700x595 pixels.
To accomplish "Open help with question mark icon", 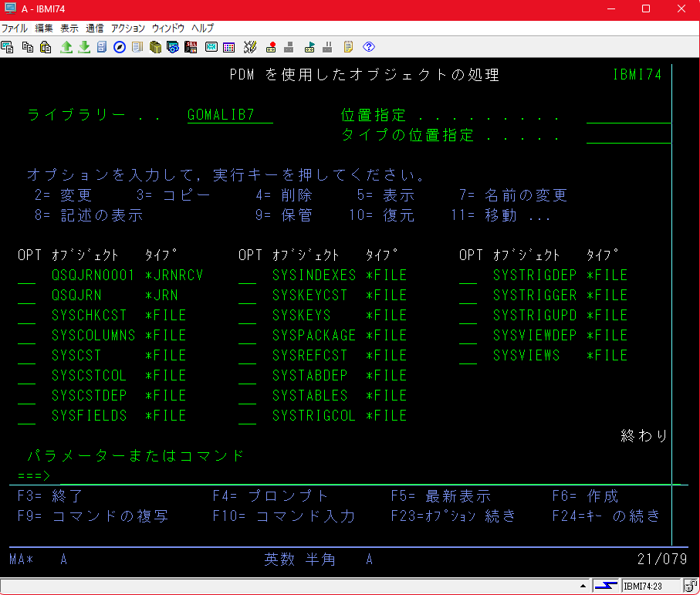I will tap(369, 47).
